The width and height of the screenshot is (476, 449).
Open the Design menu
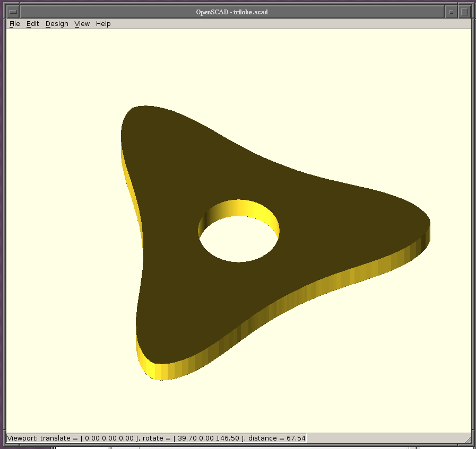coord(57,24)
